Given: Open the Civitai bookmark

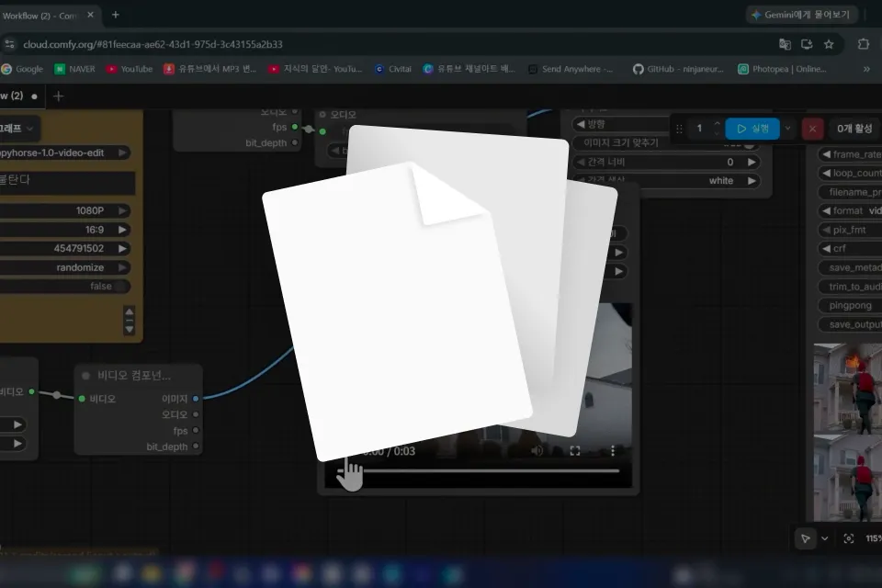Looking at the screenshot, I should 393,69.
